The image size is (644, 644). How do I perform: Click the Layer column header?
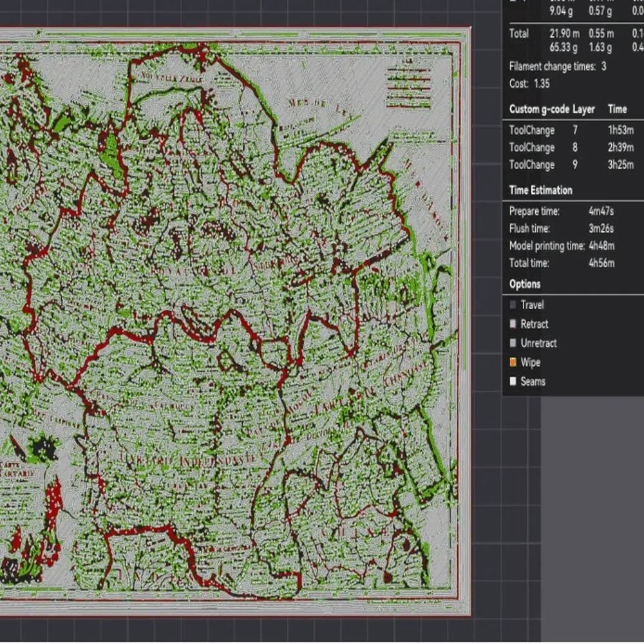[x=583, y=109]
